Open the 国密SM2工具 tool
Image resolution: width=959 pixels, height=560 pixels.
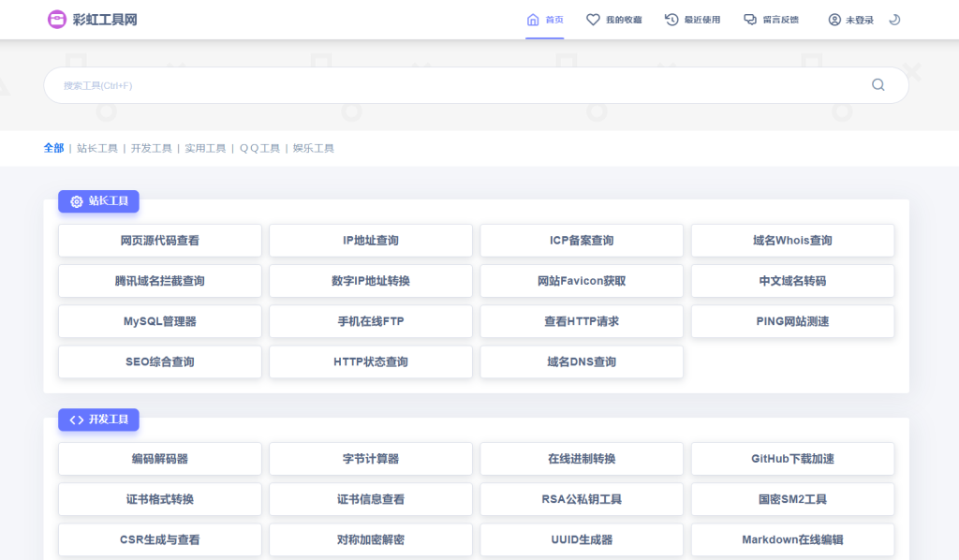792,499
